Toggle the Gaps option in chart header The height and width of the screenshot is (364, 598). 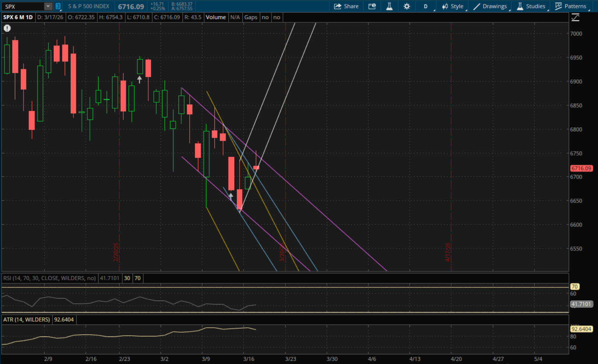click(x=251, y=17)
